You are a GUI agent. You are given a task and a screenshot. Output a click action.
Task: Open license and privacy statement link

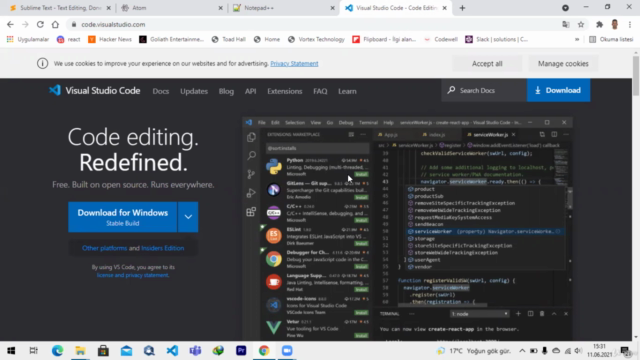(133, 275)
